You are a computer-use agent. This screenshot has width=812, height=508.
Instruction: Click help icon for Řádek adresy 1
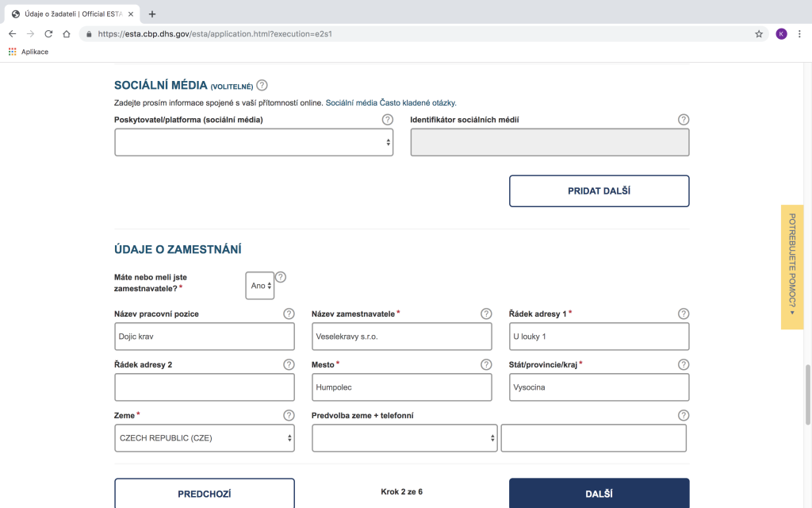pos(684,314)
